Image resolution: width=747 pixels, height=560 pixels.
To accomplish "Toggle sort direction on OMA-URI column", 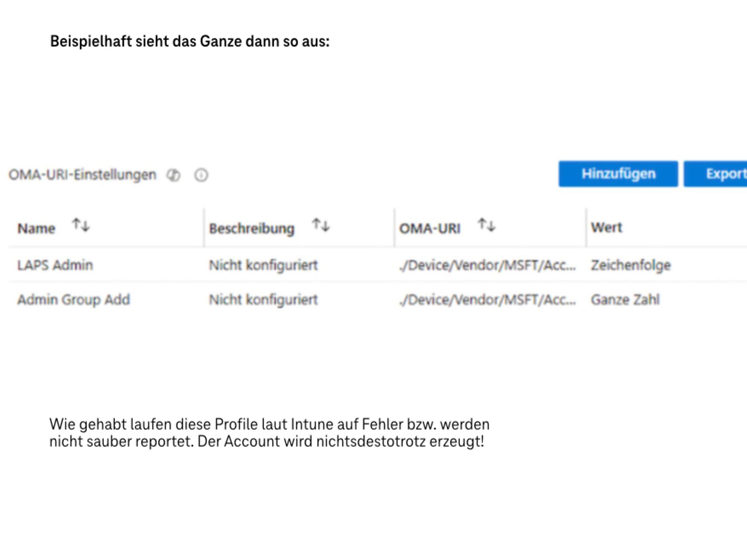I will point(487,224).
